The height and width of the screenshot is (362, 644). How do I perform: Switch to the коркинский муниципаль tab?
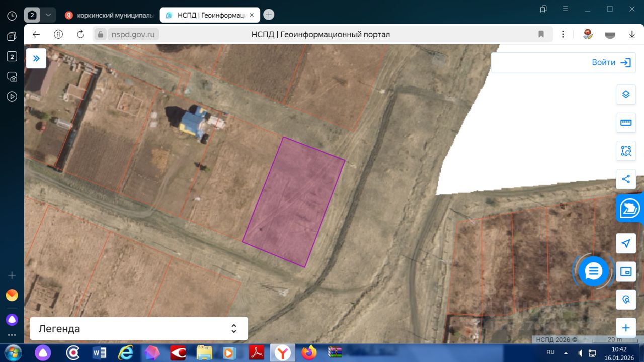pos(110,15)
